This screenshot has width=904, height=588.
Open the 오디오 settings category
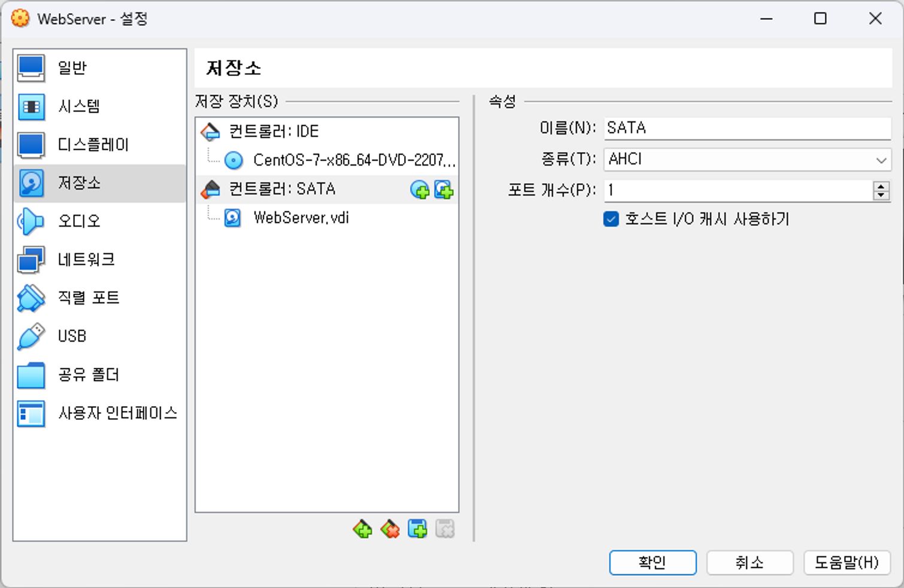(99, 221)
